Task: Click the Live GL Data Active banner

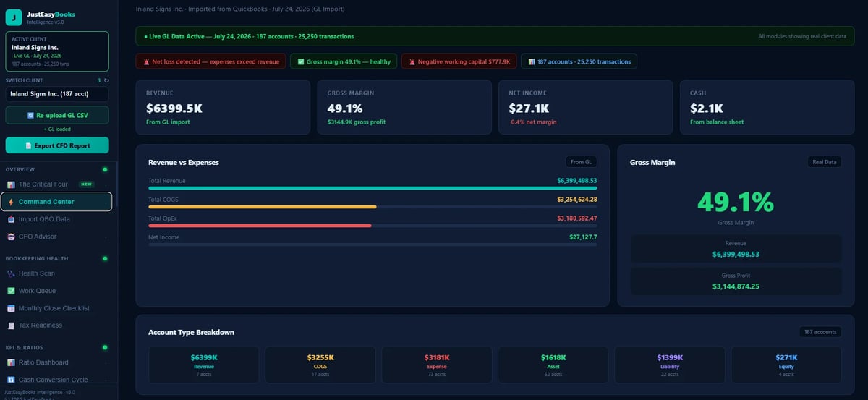Action: tap(495, 36)
